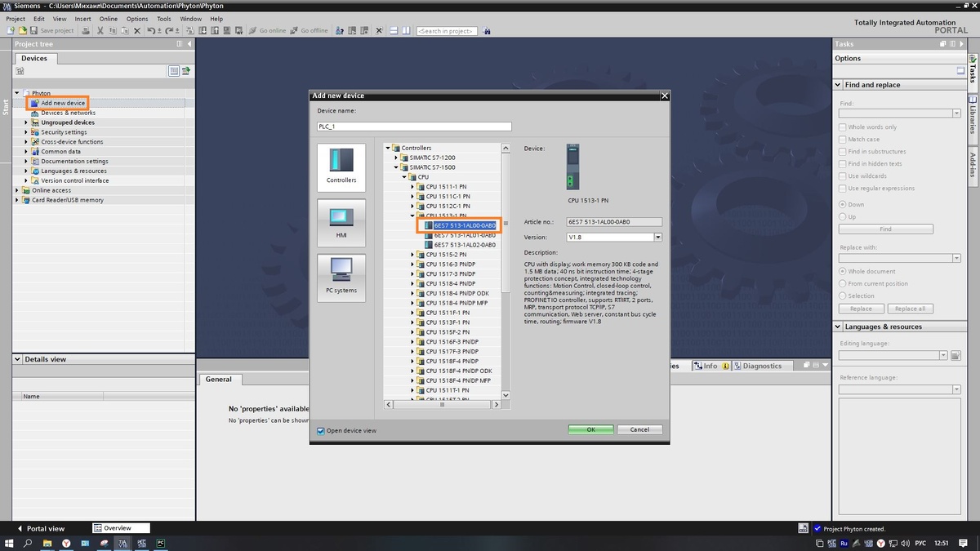Click the Device name input field
Viewport: 980px width, 551px height.
414,127
